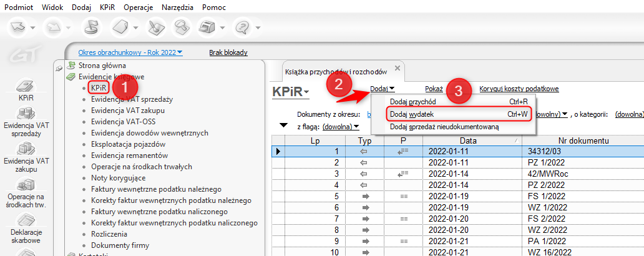Select Ewidencja dowodów wewnętrznych in the tree
The image size is (644, 256).
(x=150, y=133)
